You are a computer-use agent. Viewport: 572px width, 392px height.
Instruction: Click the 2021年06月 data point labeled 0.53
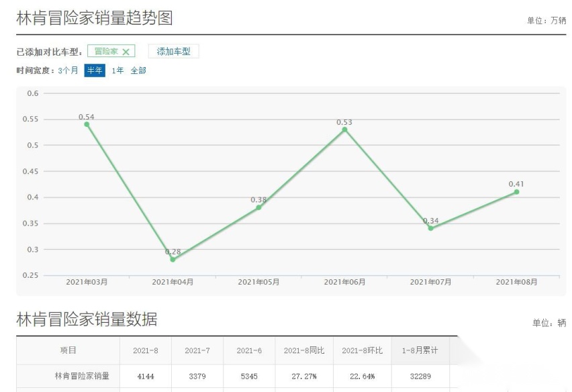(x=344, y=130)
